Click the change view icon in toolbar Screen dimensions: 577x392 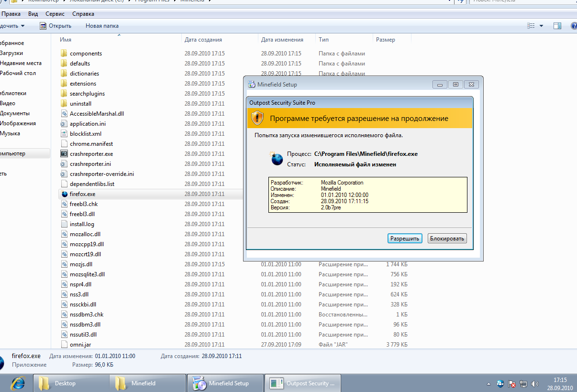coord(531,26)
